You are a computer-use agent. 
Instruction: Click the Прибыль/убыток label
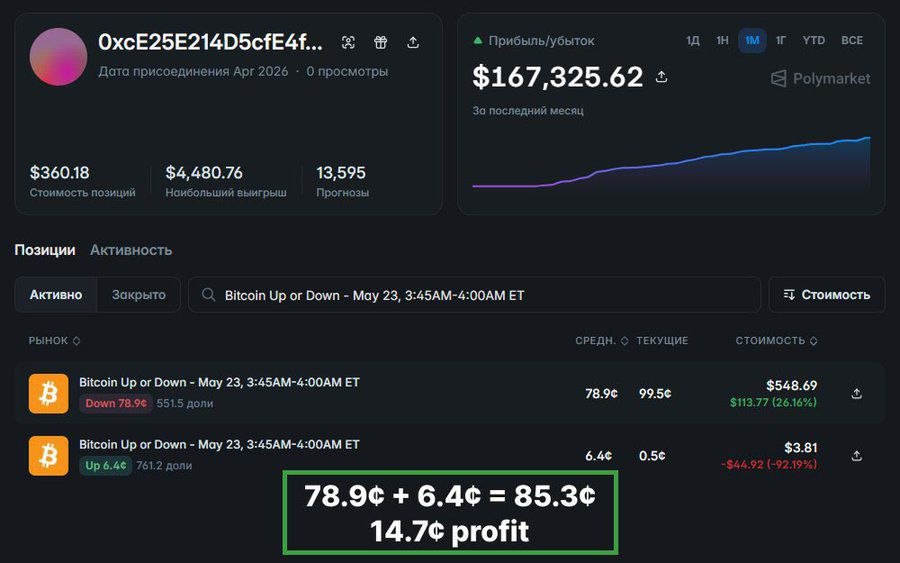click(x=541, y=41)
